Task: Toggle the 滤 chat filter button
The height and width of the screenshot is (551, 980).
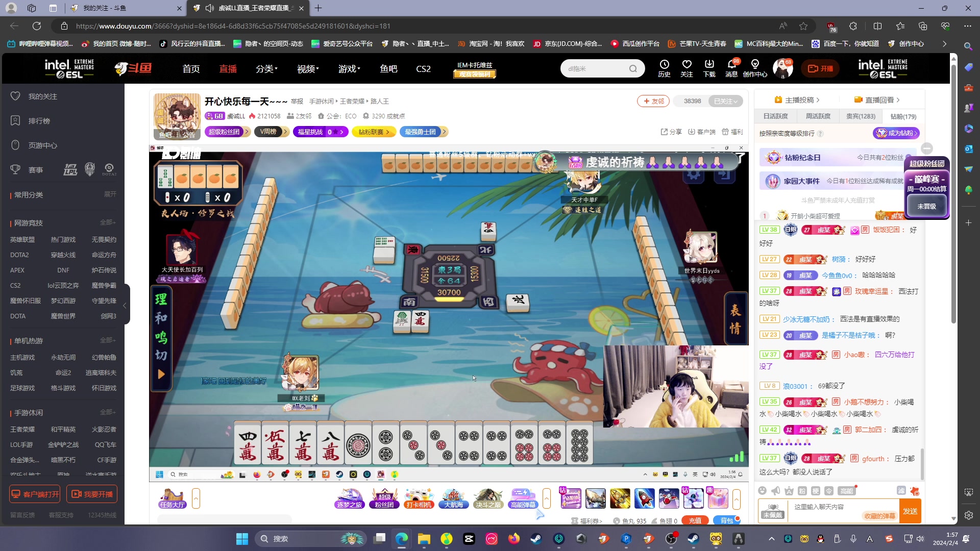Action: [x=901, y=491]
